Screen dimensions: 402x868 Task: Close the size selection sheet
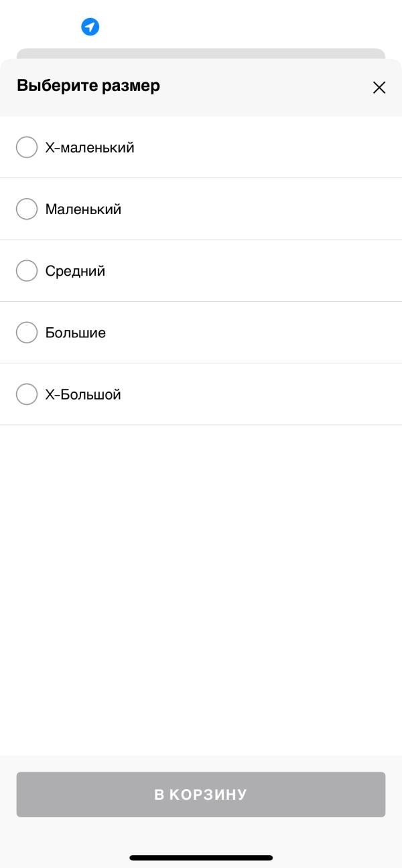[379, 88]
